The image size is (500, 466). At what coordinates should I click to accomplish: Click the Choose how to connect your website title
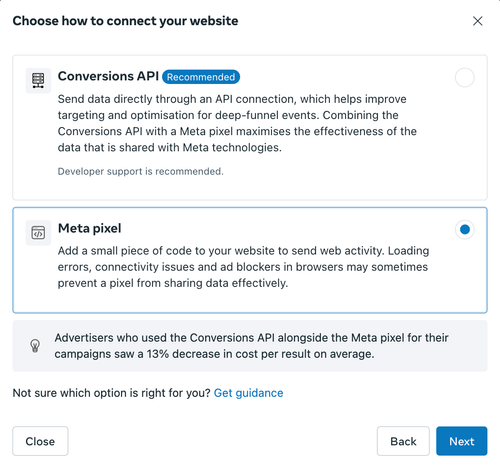pos(125,21)
